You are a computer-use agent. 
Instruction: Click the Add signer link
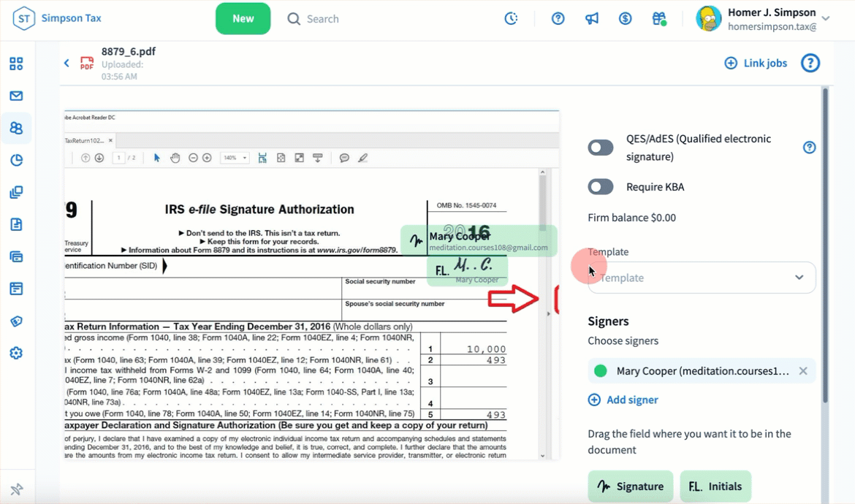point(623,400)
